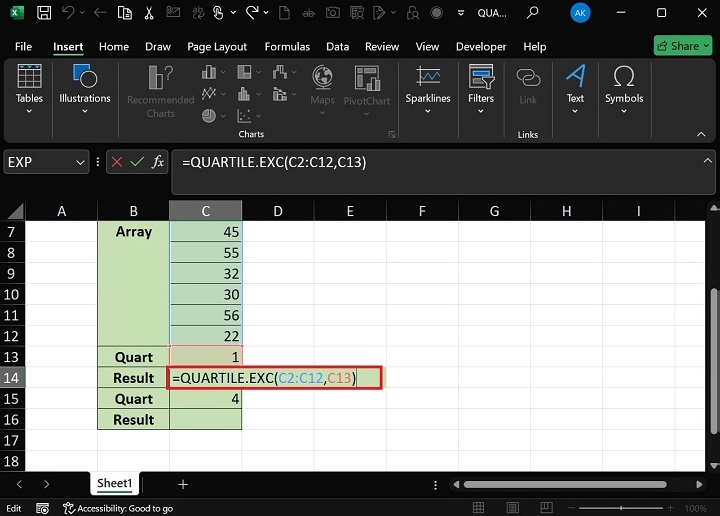This screenshot has height=516, width=720.
Task: Cancel the formula entry with the X icon
Action: point(117,162)
